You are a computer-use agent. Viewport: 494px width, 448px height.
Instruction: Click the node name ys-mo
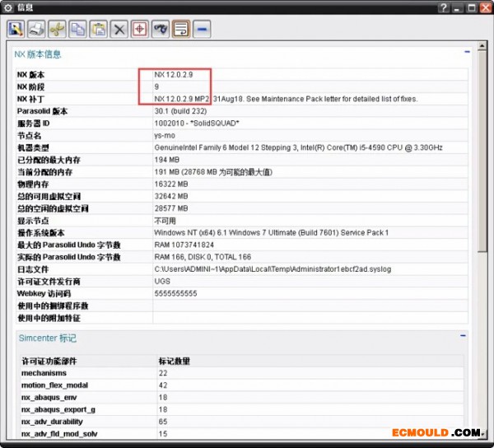pos(165,136)
